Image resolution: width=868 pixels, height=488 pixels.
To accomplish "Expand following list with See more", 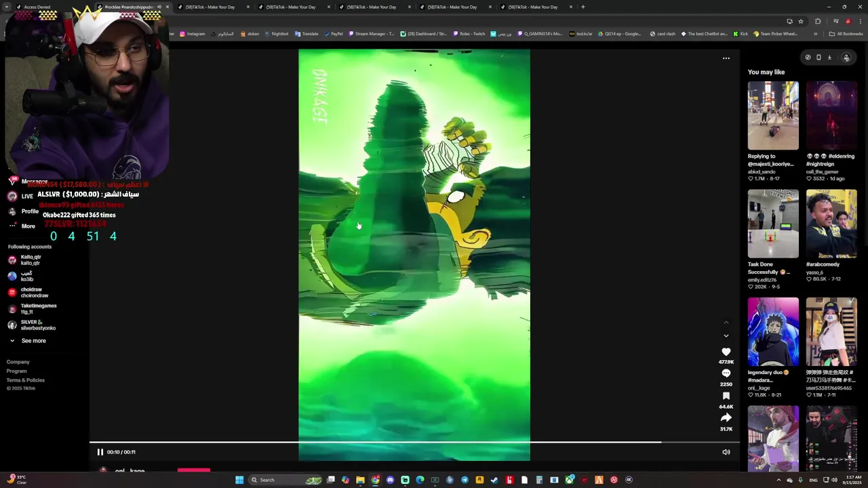I will click(x=33, y=341).
